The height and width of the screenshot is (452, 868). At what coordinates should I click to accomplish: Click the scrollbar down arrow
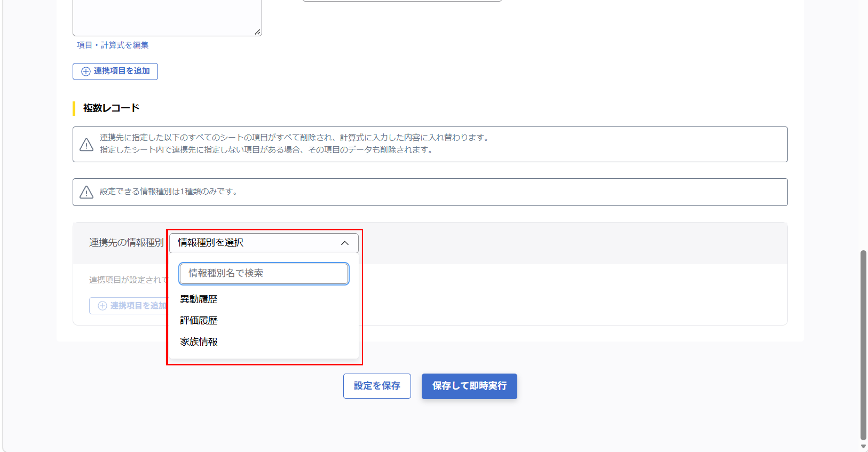pos(863,446)
